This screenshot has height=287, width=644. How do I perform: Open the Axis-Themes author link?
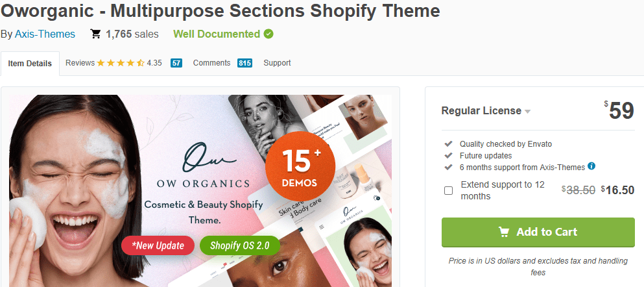coord(45,34)
